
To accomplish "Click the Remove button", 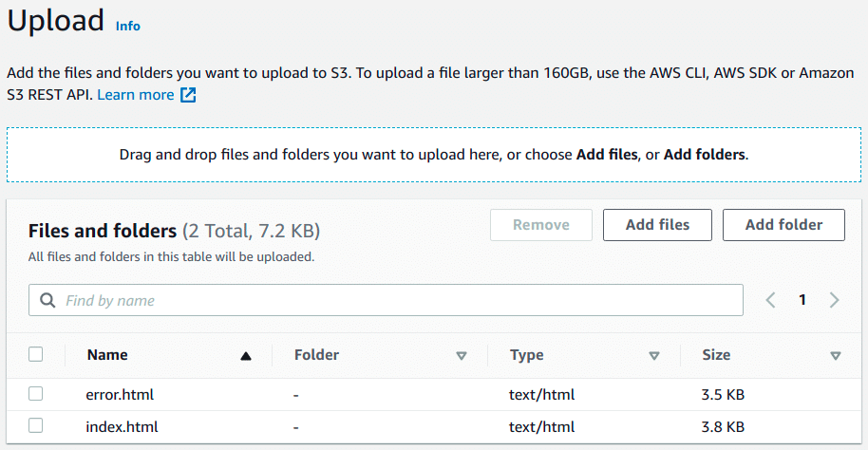I will click(541, 225).
